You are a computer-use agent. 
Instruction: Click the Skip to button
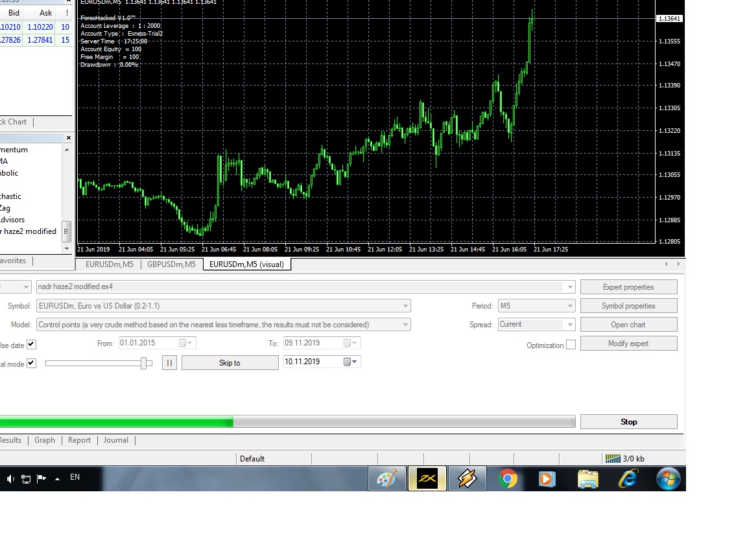click(x=230, y=363)
